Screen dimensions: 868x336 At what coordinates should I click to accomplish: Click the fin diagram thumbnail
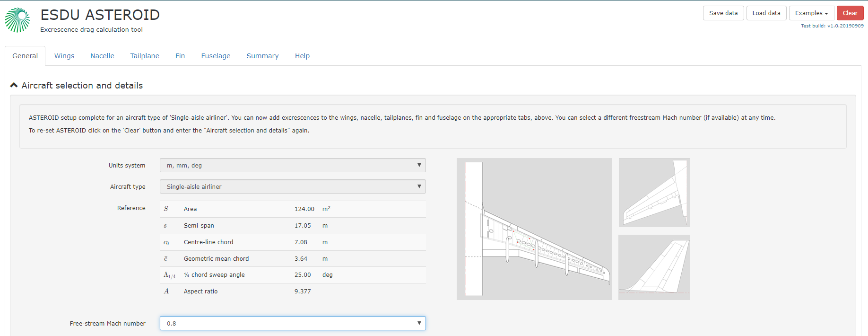coord(654,267)
